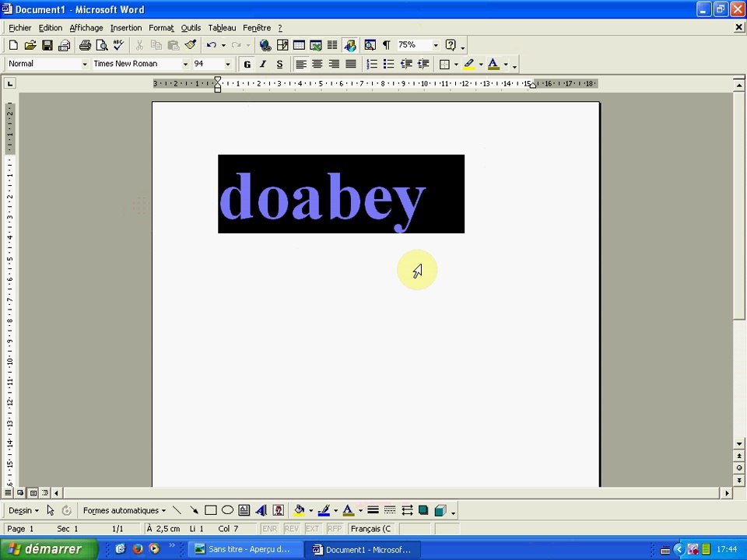747x560 pixels.
Task: Open the Dessin drawing menu
Action: [23, 510]
